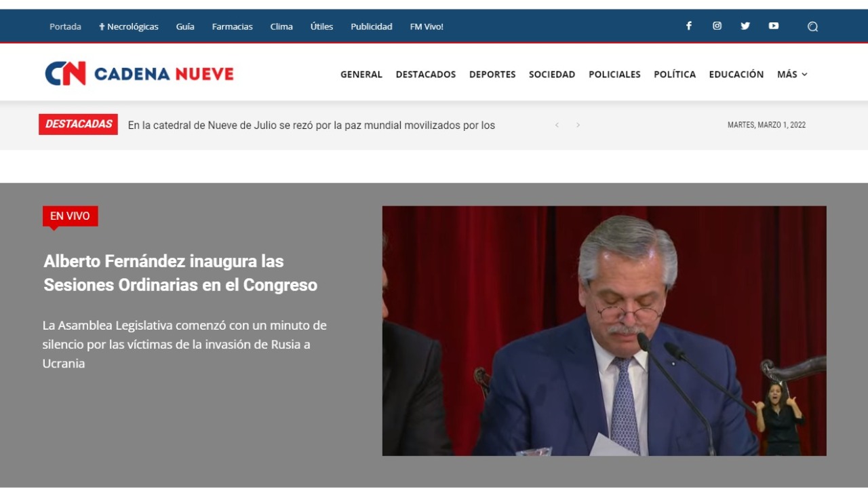Open the Necrológicas top menu item
Image resolution: width=868 pixels, height=504 pixels.
(x=129, y=27)
